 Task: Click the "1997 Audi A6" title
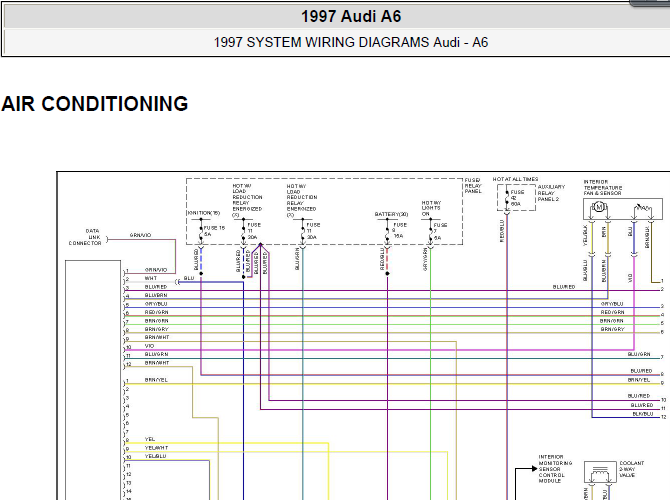click(x=351, y=17)
